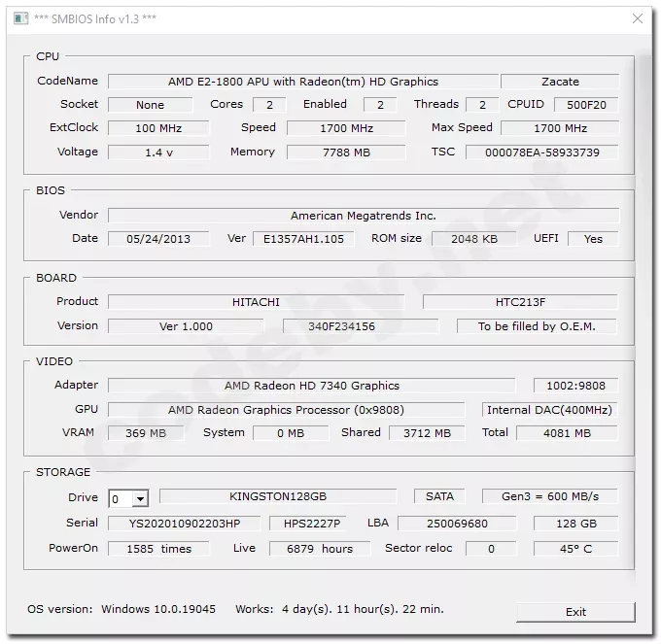This screenshot has height=644, width=661.
Task: Click the board version Ver 1.000
Action: point(186,326)
